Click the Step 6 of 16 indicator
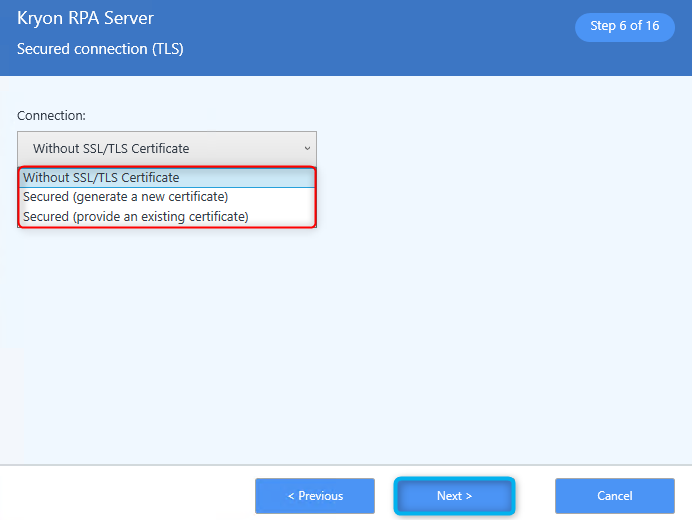The width and height of the screenshot is (692, 520). point(624,26)
